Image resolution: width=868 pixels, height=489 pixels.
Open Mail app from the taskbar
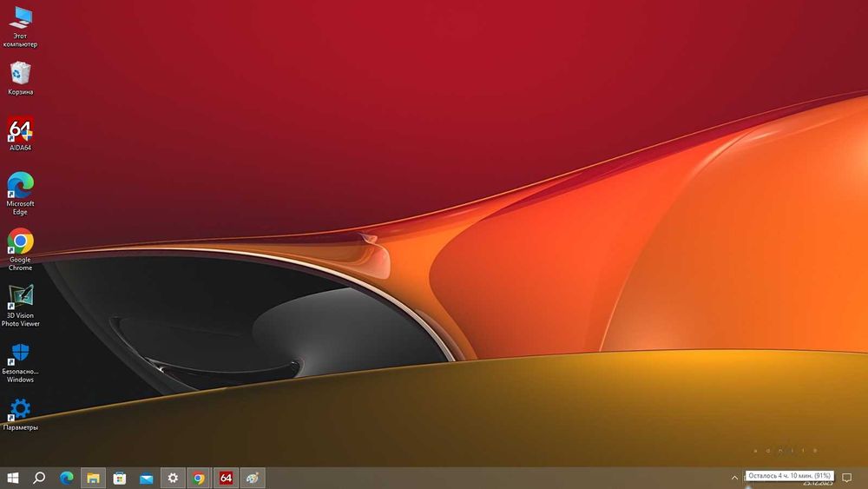[x=146, y=478]
